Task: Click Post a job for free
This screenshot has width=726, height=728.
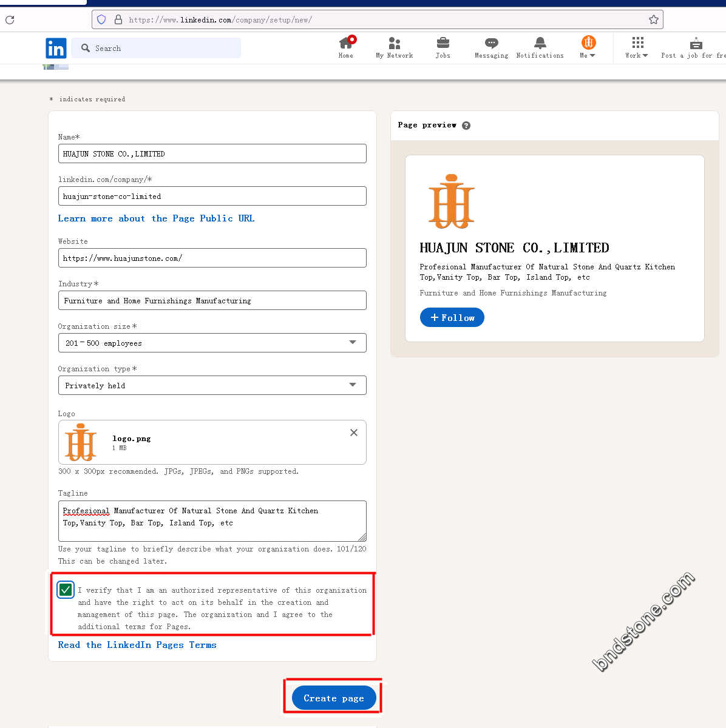Action: 694,47
